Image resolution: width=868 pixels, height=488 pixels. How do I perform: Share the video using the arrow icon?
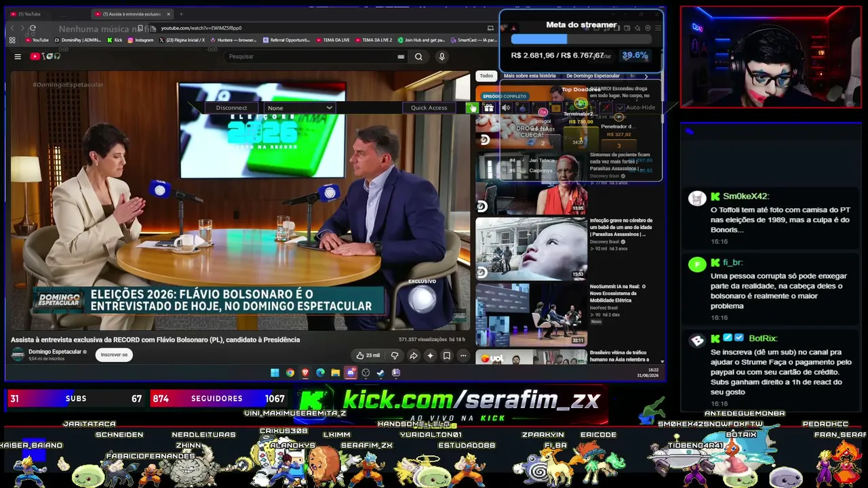(x=413, y=355)
